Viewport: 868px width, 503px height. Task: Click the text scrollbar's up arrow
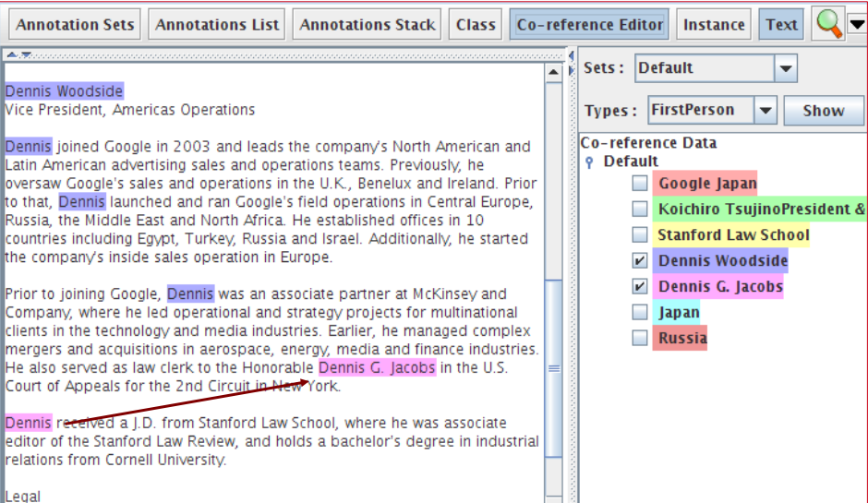click(554, 71)
